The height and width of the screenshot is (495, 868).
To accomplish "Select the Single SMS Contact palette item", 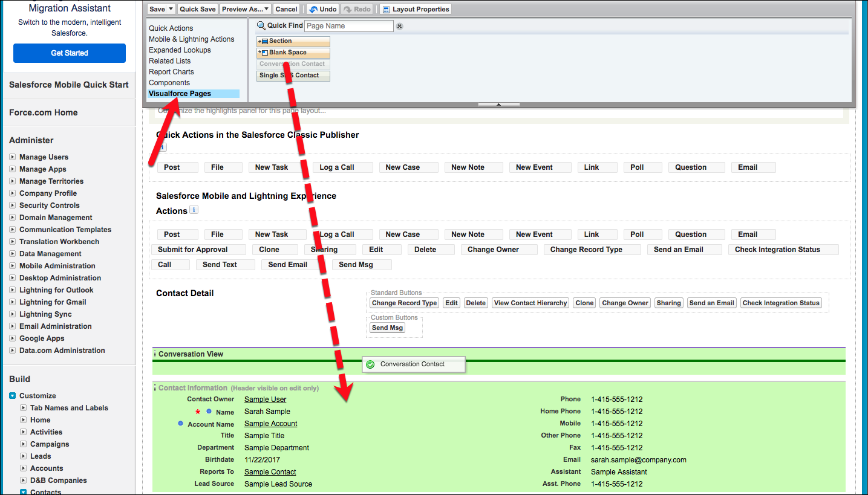I will coord(293,76).
